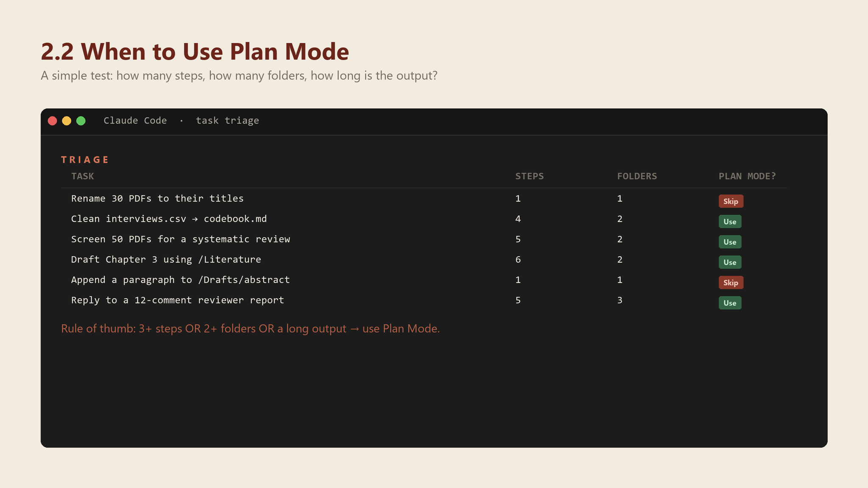Click the subtitle 'A simple test: how many steps'
This screenshot has height=488, width=868.
pyautogui.click(x=239, y=76)
